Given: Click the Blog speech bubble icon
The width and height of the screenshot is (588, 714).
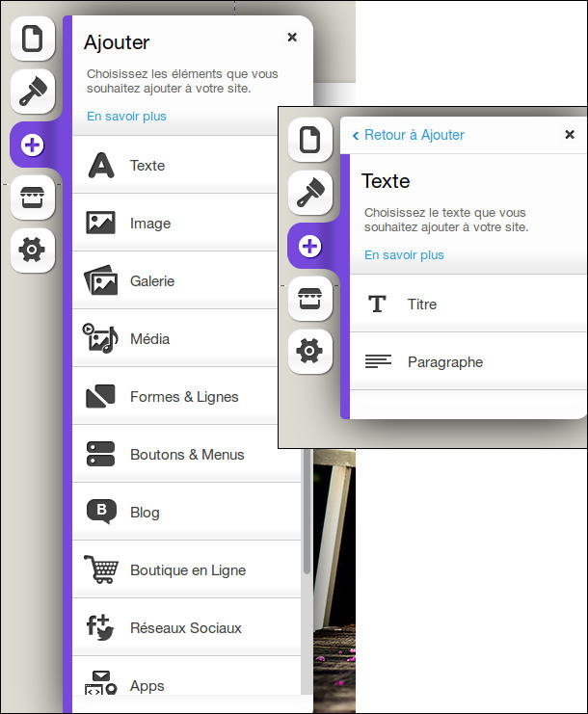Looking at the screenshot, I should [100, 512].
